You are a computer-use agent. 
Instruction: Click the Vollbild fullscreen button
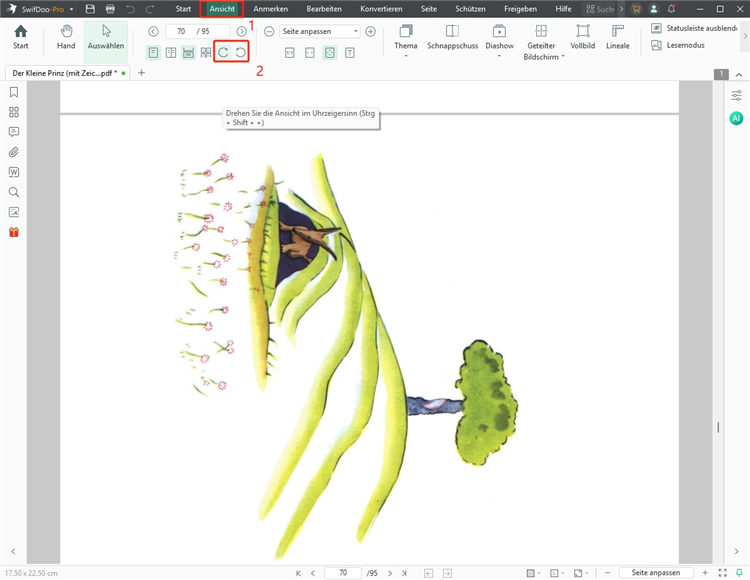point(583,37)
